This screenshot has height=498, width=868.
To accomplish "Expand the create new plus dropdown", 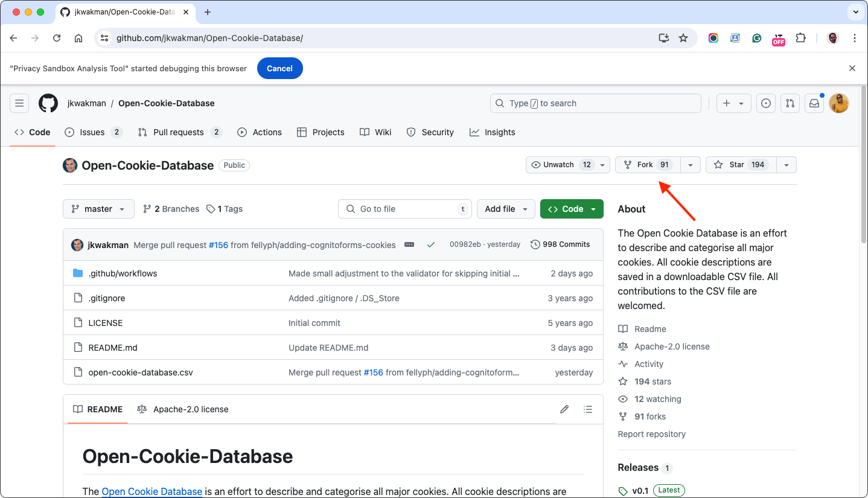I will click(x=734, y=103).
